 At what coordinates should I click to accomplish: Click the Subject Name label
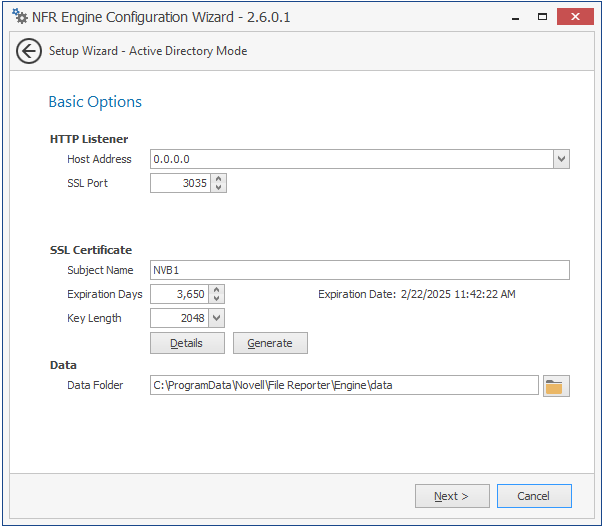click(x=100, y=270)
